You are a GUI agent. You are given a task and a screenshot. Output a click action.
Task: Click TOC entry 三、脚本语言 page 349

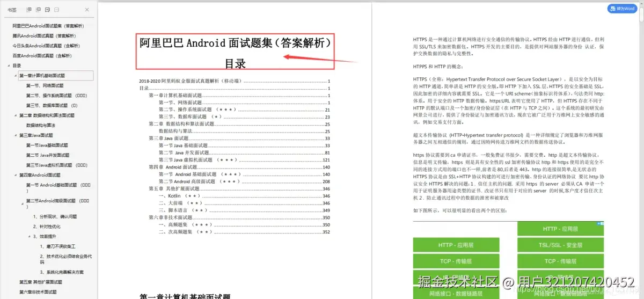(x=244, y=210)
